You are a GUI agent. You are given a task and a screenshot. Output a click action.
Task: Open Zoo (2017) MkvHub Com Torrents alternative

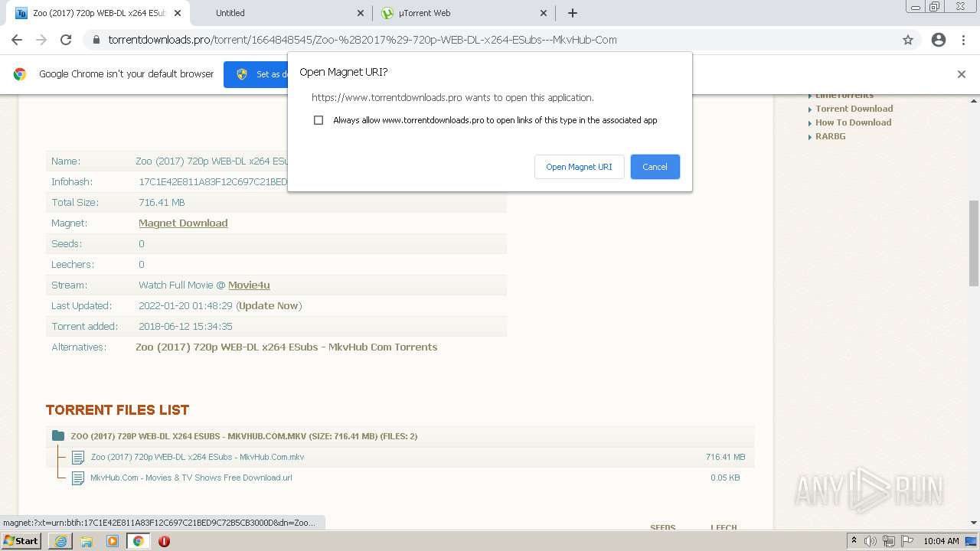(x=286, y=347)
